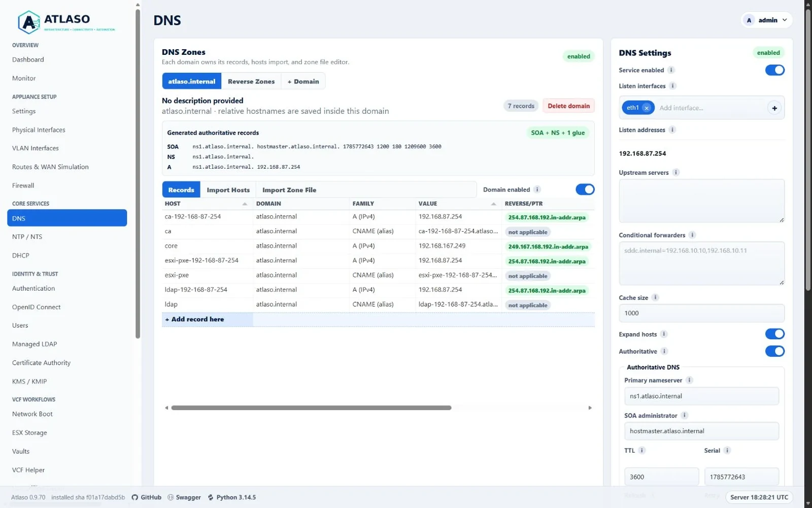Click Upstream servers text area

pos(701,201)
